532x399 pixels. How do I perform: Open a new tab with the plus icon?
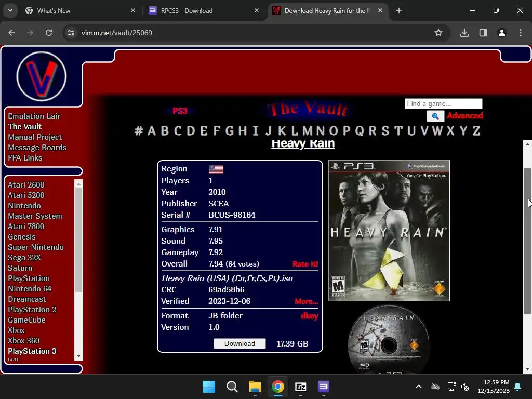pyautogui.click(x=399, y=10)
